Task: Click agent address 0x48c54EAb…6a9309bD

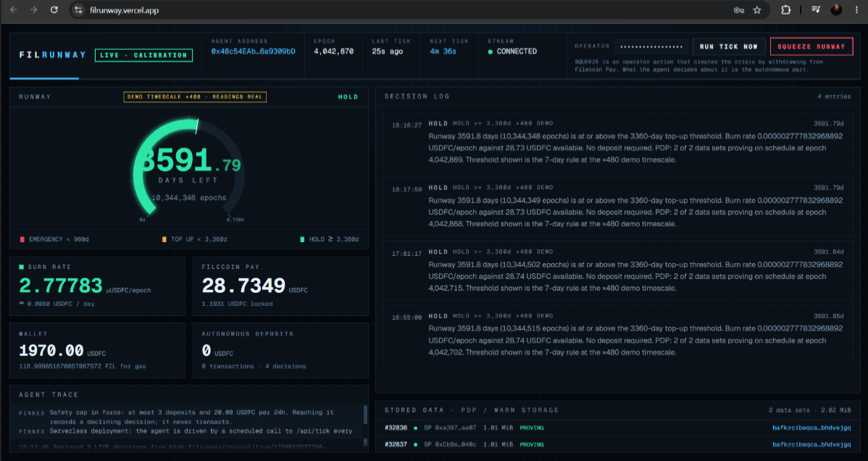Action: click(x=253, y=51)
